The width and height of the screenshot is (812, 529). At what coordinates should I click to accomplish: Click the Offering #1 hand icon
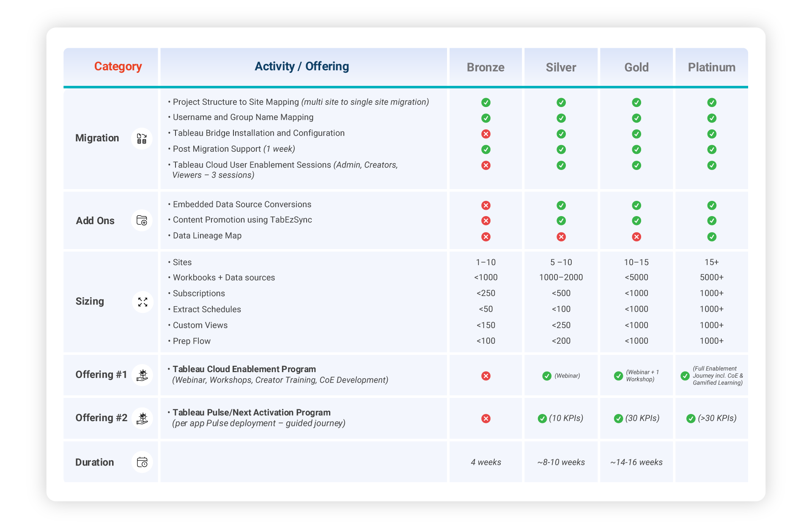(x=143, y=375)
